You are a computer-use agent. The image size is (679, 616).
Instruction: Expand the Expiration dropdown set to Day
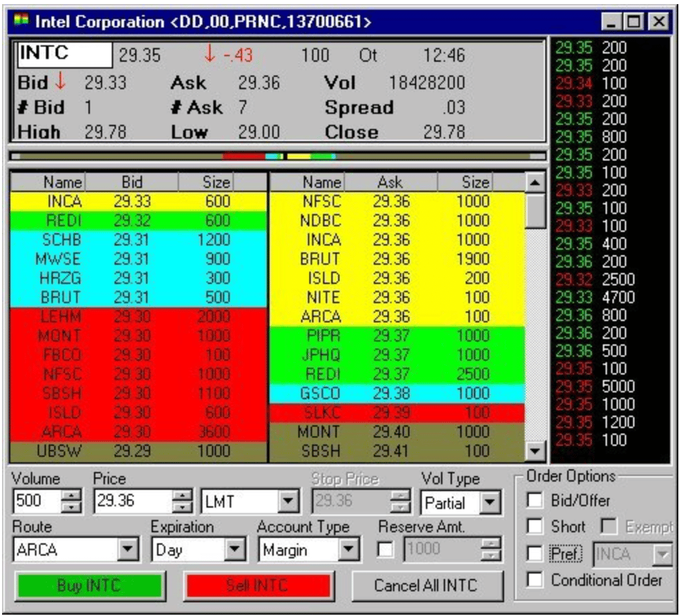pos(235,549)
